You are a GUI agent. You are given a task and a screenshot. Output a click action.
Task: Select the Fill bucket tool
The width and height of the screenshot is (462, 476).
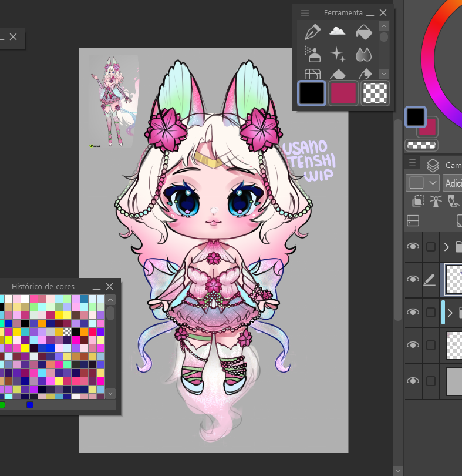point(364,32)
